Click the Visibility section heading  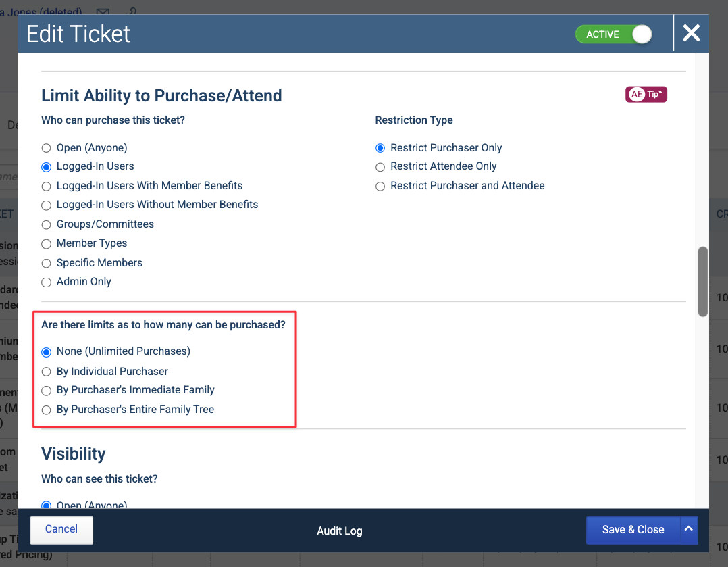74,453
